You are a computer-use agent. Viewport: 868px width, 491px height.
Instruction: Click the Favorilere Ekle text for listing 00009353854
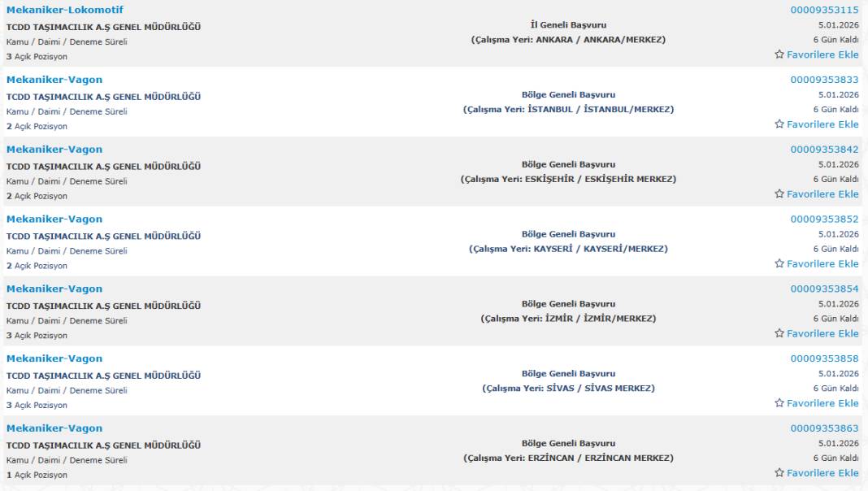tap(822, 333)
